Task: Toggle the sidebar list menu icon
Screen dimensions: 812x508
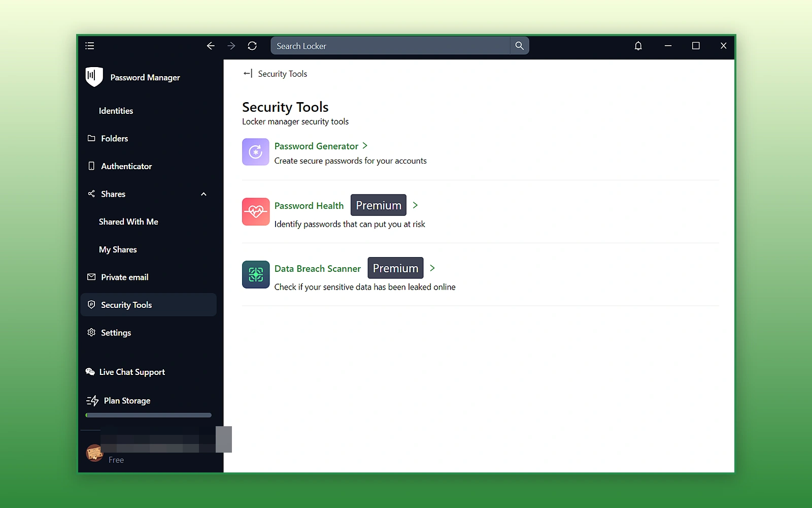Action: (90, 46)
